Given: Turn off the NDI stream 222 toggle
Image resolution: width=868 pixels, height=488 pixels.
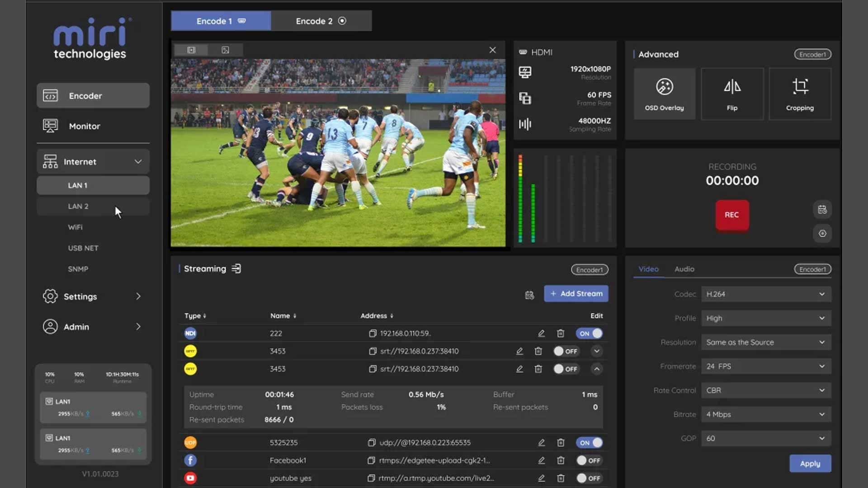Looking at the screenshot, I should coord(590,333).
